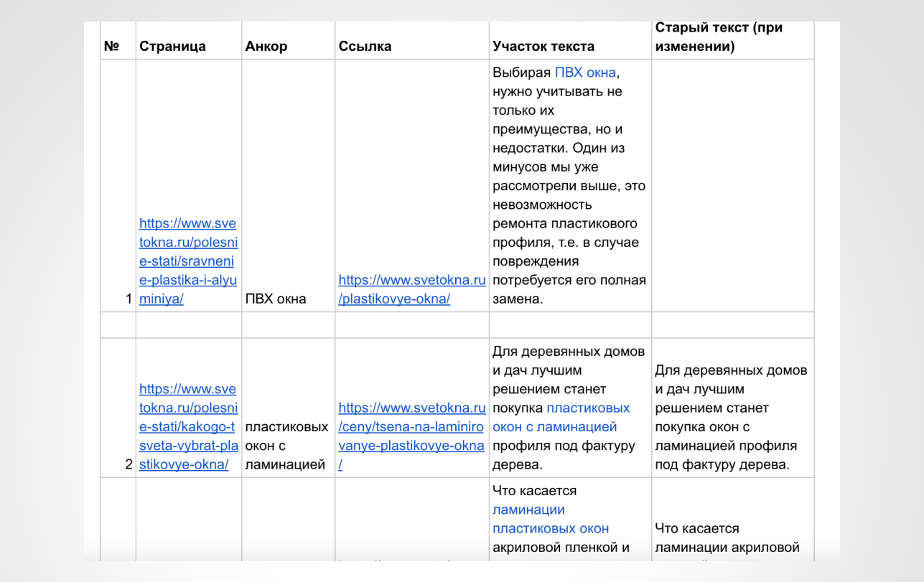
Task: Select the "Старый текст (при изменении)" header
Action: (x=719, y=37)
